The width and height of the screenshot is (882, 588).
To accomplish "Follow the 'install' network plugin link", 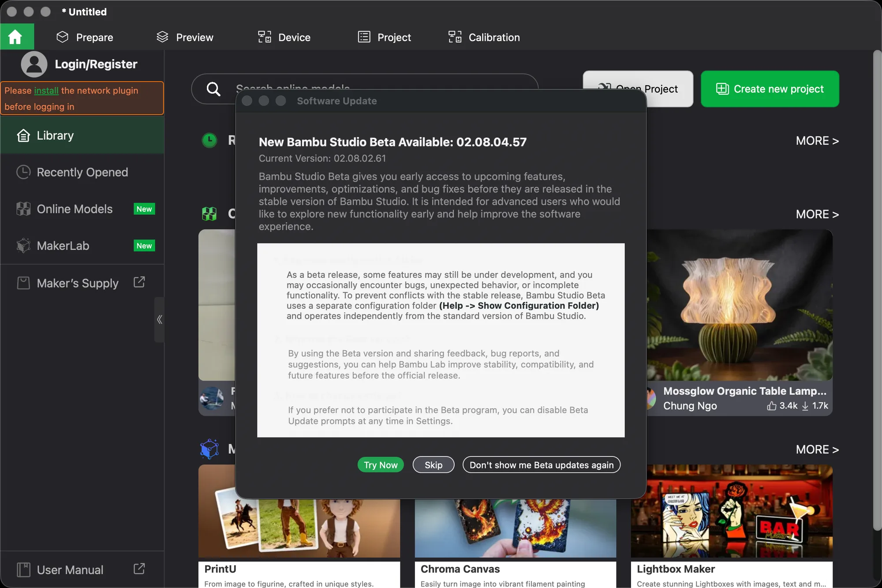I will tap(46, 90).
